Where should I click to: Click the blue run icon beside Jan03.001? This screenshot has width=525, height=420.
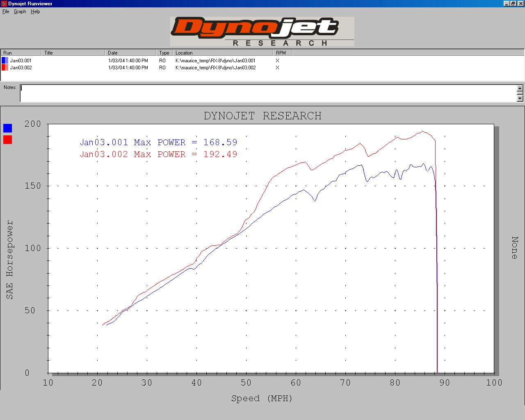5,60
